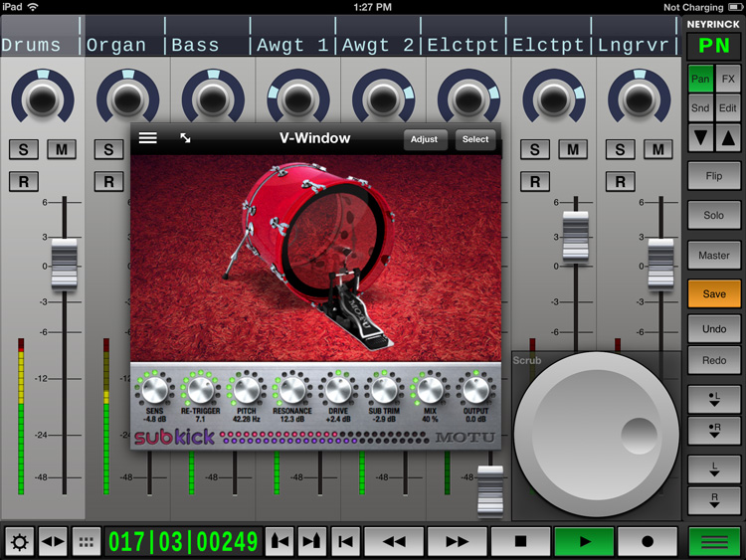This screenshot has height=560, width=746.
Task: Mute the Drums channel
Action: [x=62, y=149]
